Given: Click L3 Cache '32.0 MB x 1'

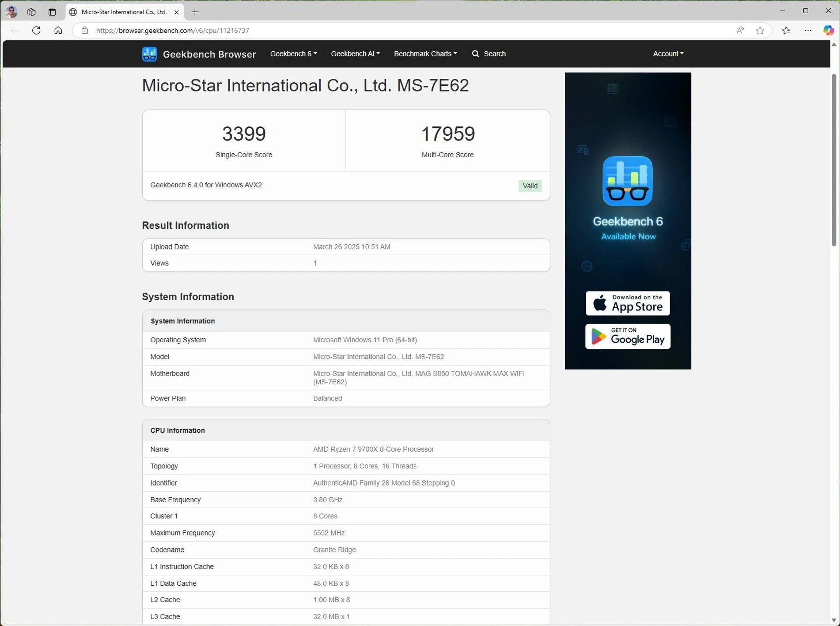Looking at the screenshot, I should coord(331,617).
